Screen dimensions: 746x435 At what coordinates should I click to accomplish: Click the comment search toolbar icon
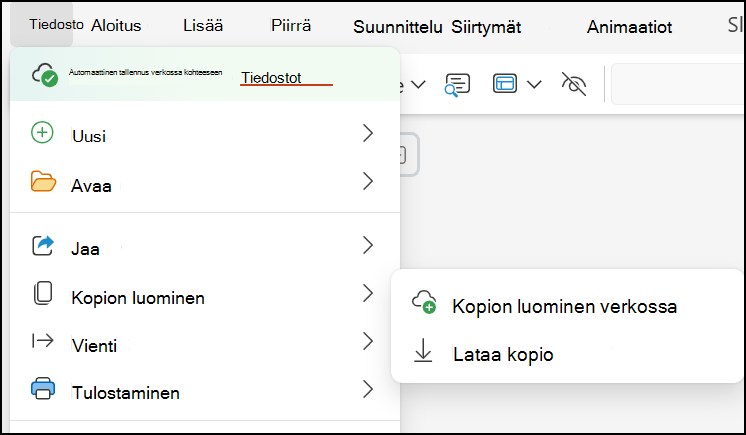point(457,85)
